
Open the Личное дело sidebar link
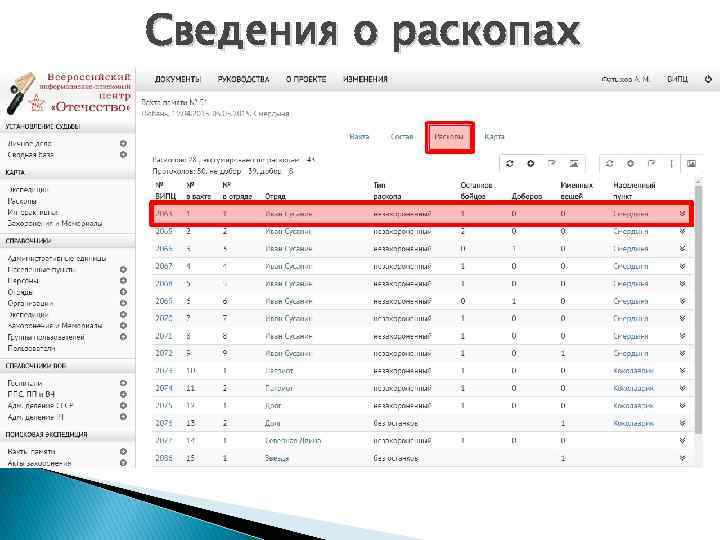click(x=30, y=144)
